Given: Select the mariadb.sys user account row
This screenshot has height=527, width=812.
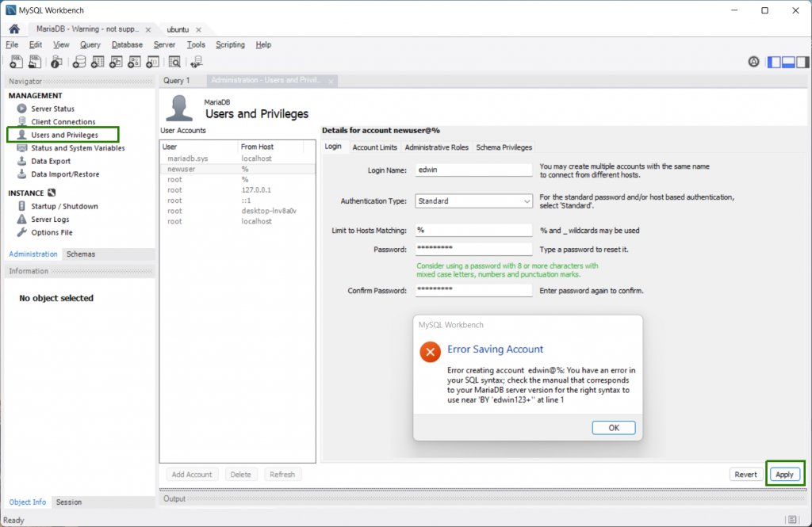Looking at the screenshot, I should (238, 158).
